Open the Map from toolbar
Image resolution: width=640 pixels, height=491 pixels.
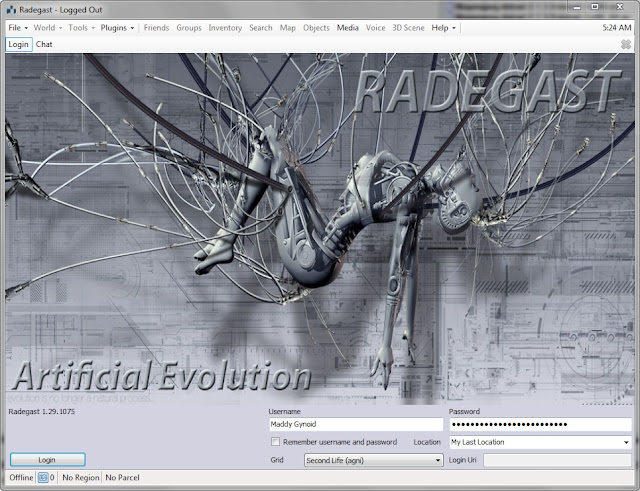tap(288, 28)
